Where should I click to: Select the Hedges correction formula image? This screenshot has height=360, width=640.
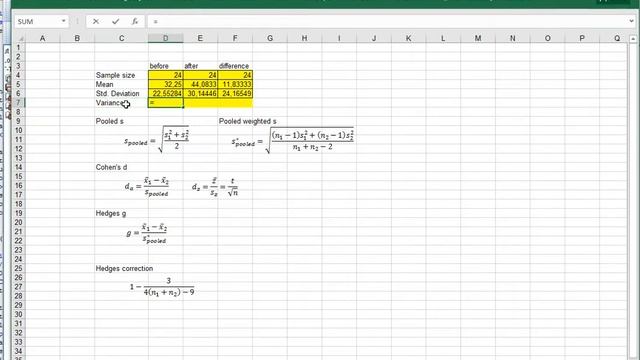(162, 287)
